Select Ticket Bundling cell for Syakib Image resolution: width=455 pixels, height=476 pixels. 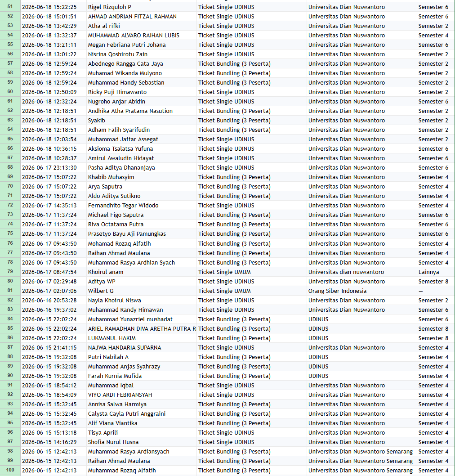tap(251, 120)
